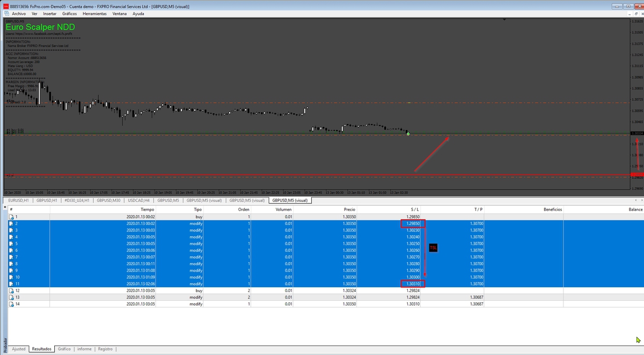Click the modify icon in row 6
The image size is (644, 355).
(x=12, y=250)
